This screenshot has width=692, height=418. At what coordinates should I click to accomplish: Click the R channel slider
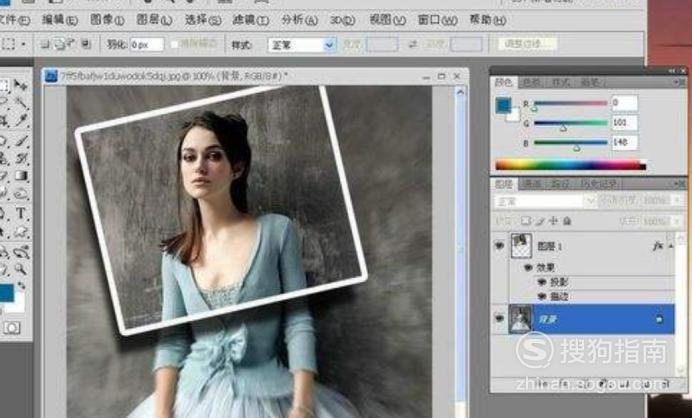coord(570,104)
